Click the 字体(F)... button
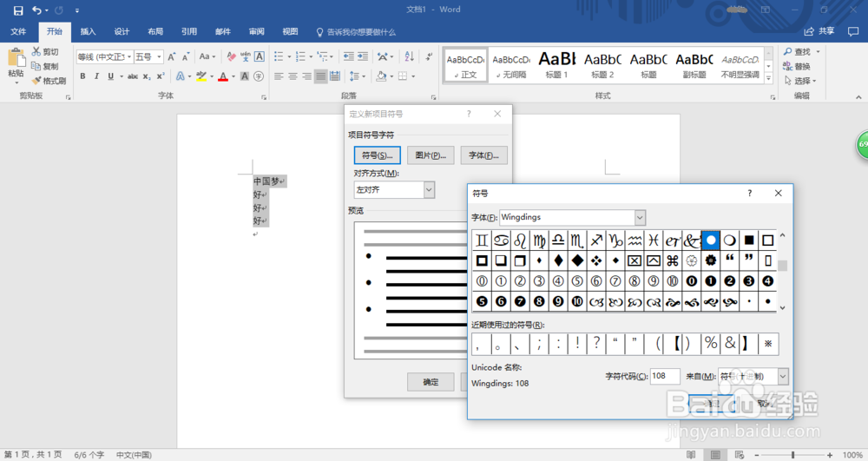The image size is (868, 461). [x=483, y=155]
